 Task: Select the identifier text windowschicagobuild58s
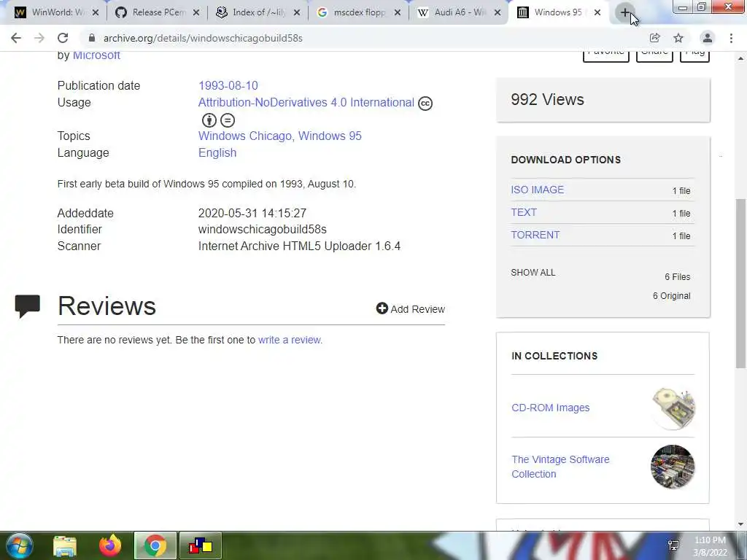(262, 230)
